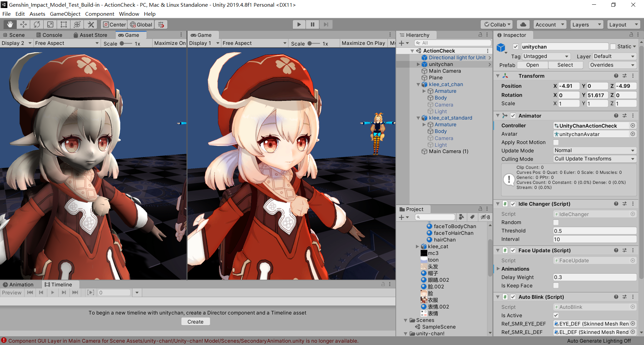Enable Is Keep Face checkbox

pos(556,286)
